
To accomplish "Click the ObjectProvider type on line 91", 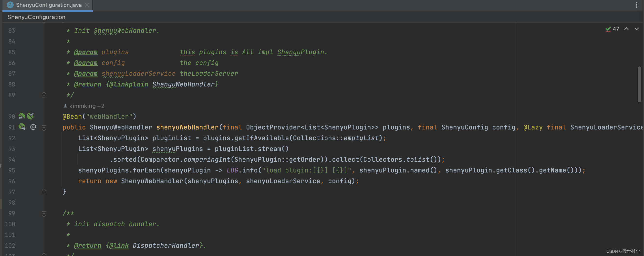I will coord(273,127).
